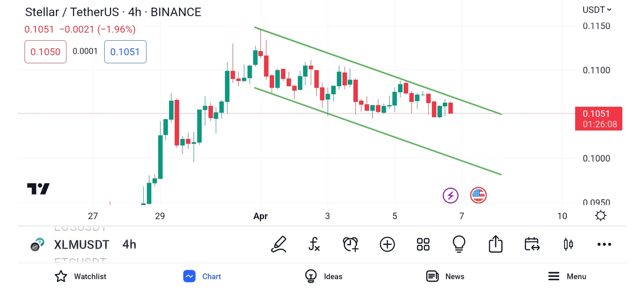This screenshot has height=290, width=644.
Task: Change chart type with candlestick icon
Action: point(568,244)
